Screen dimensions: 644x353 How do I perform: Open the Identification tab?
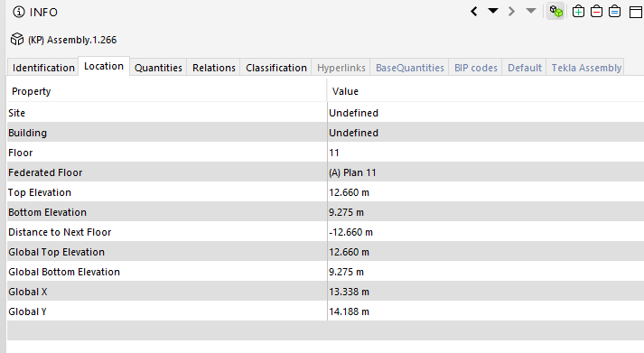[43, 68]
